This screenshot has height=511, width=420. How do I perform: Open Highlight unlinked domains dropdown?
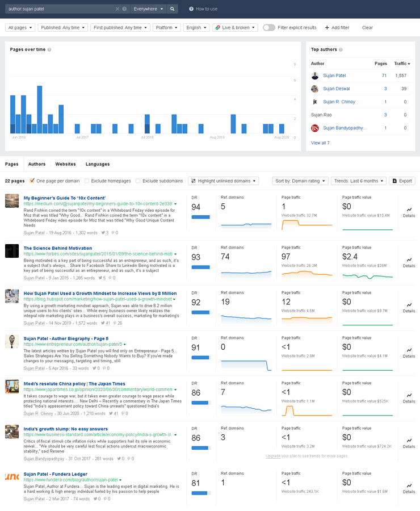click(x=224, y=181)
